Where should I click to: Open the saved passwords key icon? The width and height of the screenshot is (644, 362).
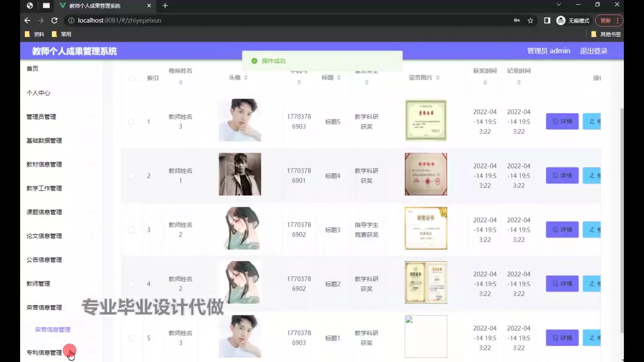coord(517,20)
